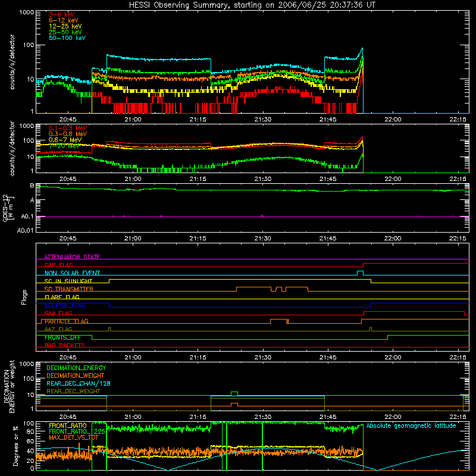The height and width of the screenshot is (476, 476).
Task: Click the SAA_FLAG label
Action: [58, 313]
